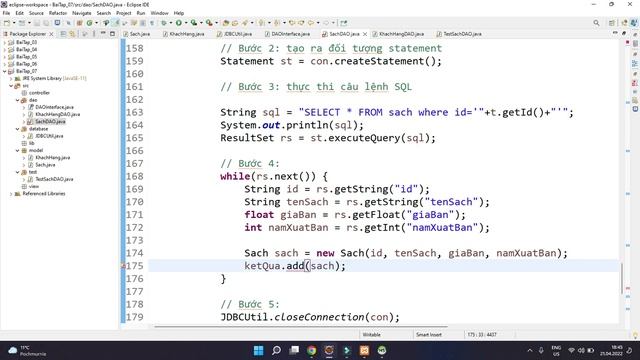
Task: Switch to the Java perspective icon
Action: (x=634, y=23)
